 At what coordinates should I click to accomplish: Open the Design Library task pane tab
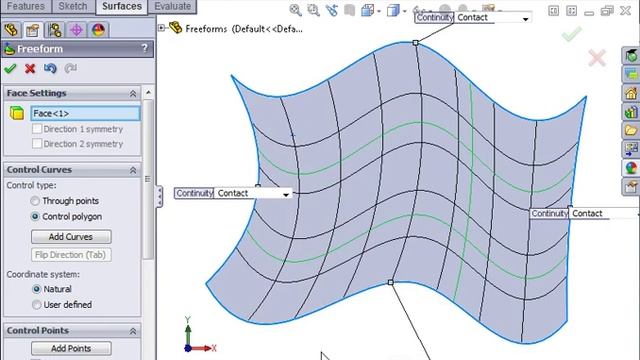tap(631, 74)
